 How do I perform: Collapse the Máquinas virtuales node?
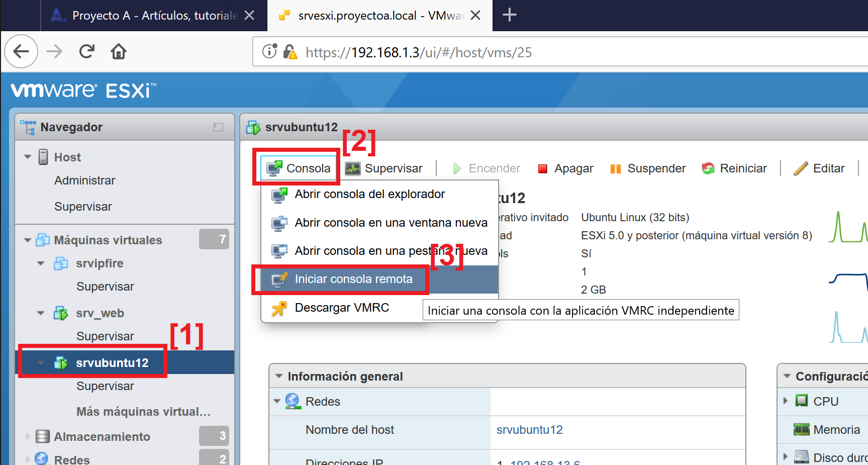point(28,240)
